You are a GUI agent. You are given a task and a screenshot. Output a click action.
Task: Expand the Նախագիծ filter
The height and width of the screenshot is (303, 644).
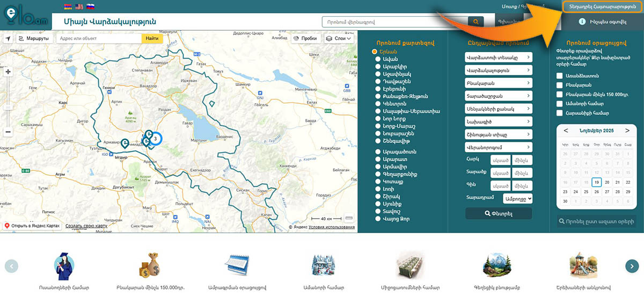(x=499, y=121)
